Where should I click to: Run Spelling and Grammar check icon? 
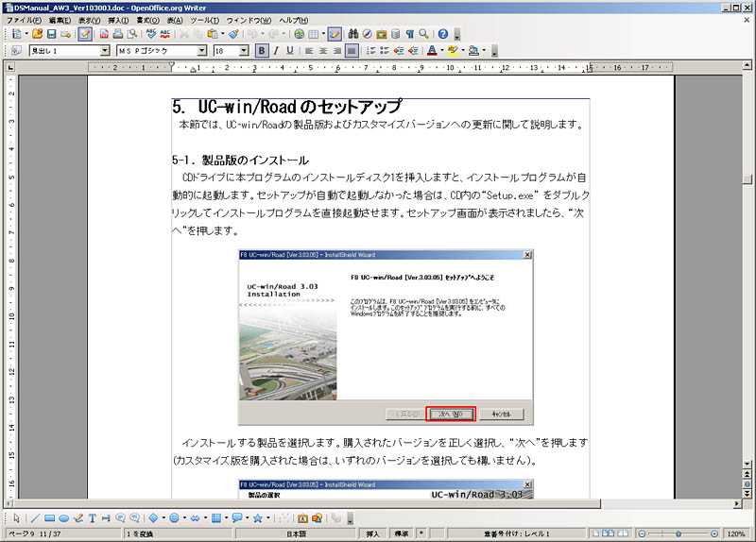click(151, 34)
